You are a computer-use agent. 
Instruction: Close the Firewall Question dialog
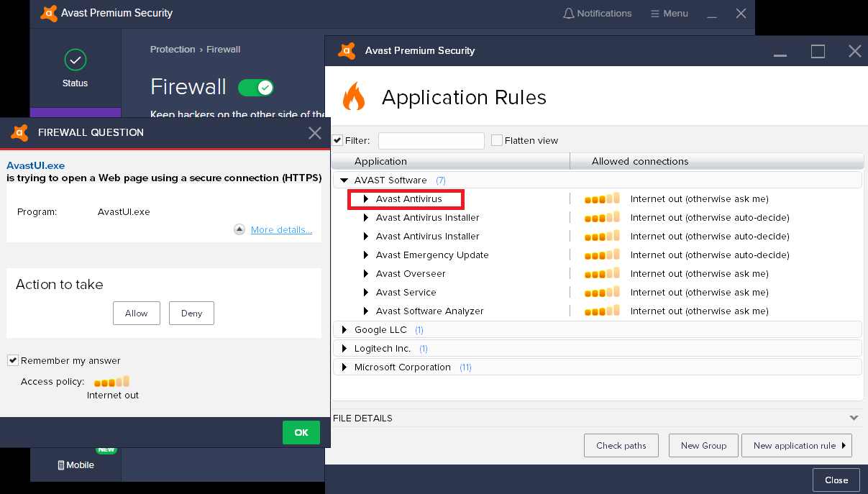tap(314, 132)
